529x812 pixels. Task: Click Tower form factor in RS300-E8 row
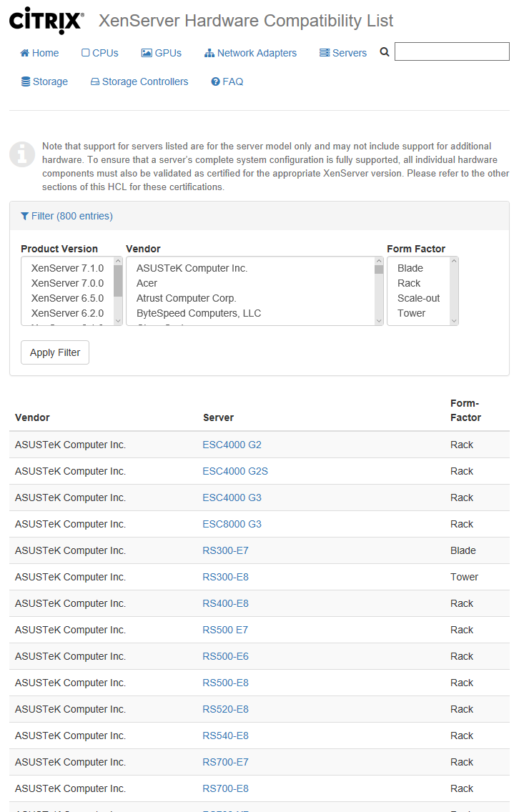[x=464, y=577]
